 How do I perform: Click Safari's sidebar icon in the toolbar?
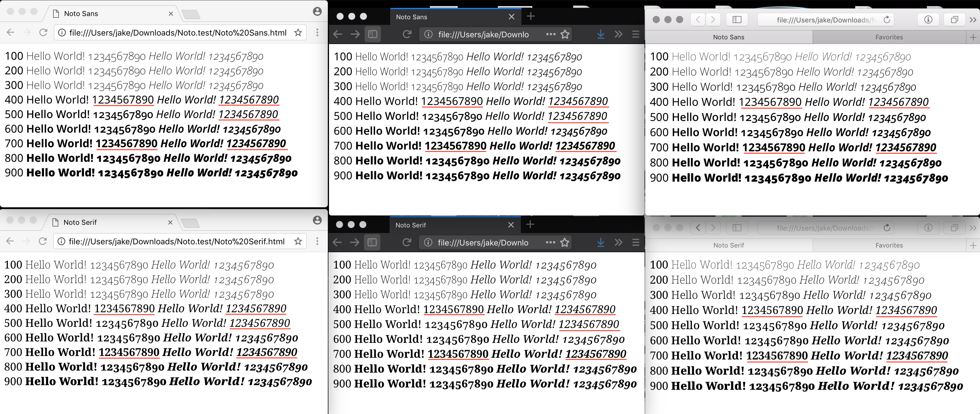coord(736,20)
